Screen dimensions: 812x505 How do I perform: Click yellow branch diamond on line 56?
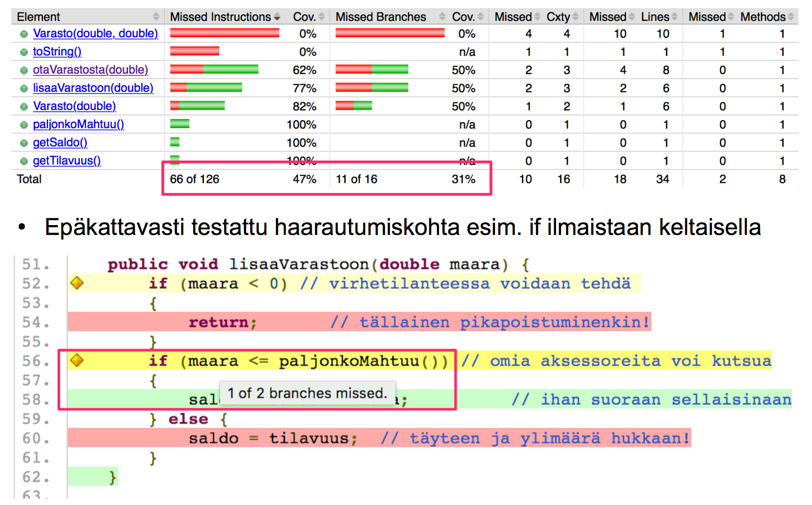77,360
